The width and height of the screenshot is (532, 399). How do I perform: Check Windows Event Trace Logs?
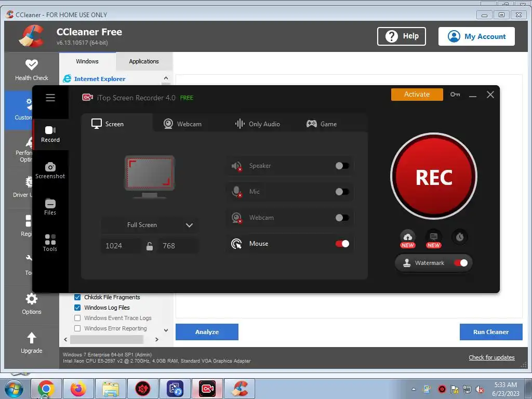click(x=77, y=318)
